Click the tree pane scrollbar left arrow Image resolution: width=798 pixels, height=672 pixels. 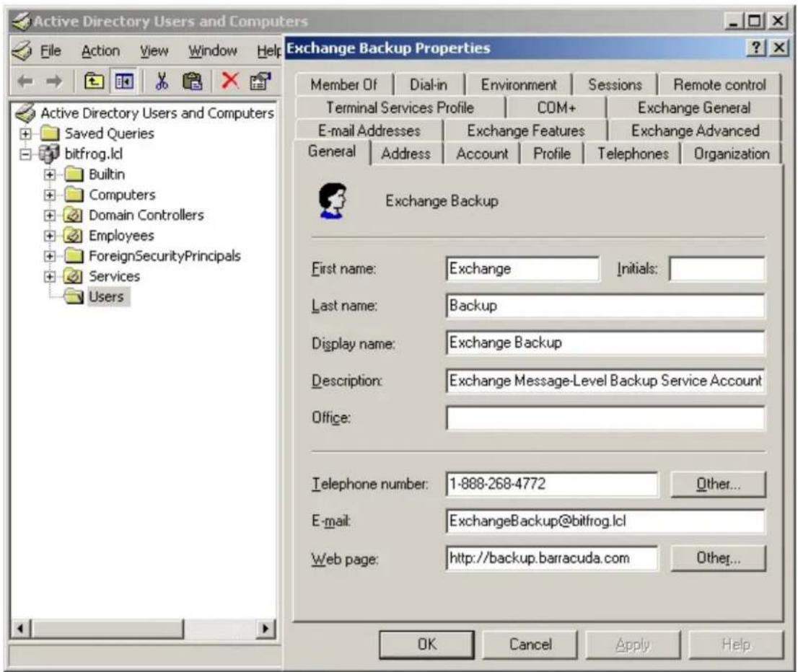[20, 628]
